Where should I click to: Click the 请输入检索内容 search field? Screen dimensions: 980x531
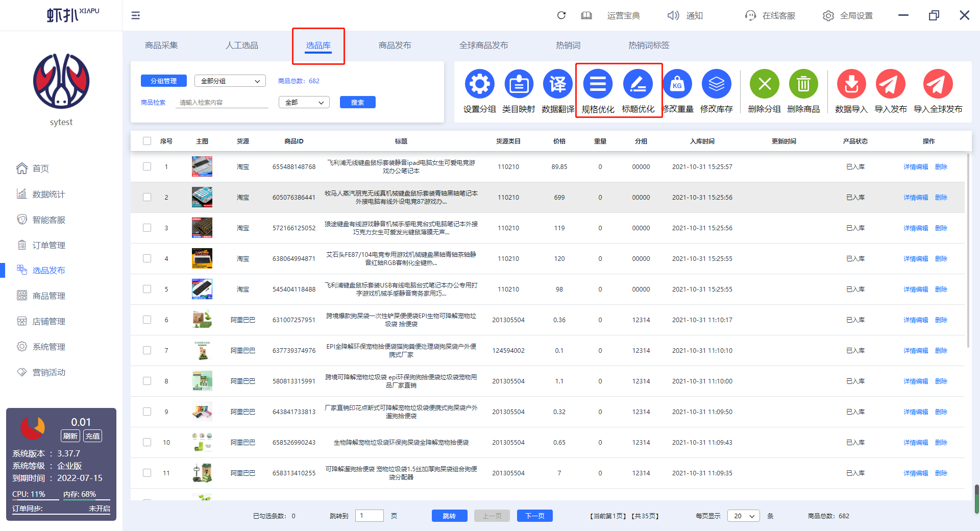pos(222,102)
